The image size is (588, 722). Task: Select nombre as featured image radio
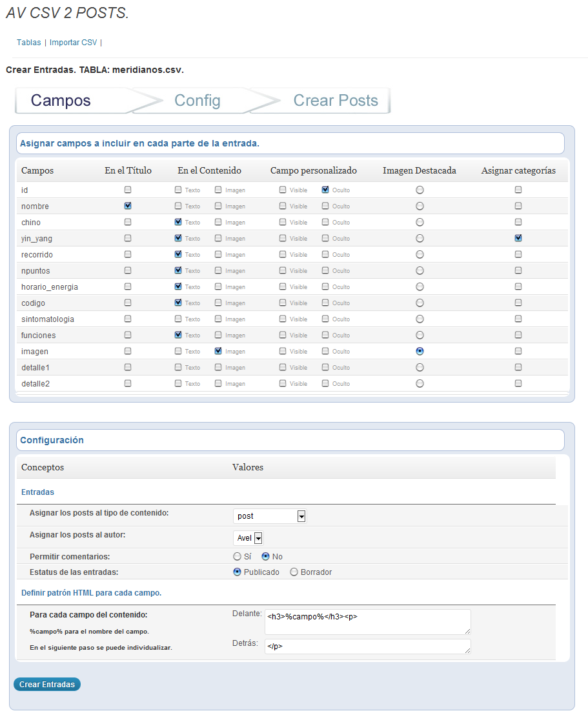420,206
